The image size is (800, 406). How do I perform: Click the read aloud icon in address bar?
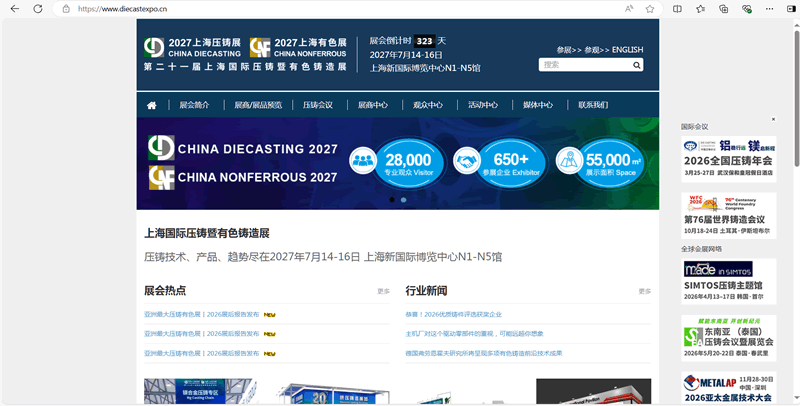click(x=629, y=9)
